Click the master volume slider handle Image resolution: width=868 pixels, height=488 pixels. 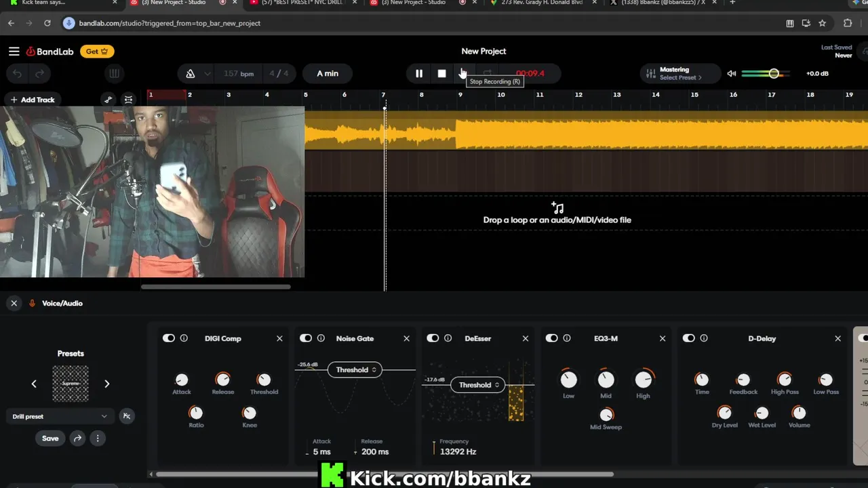click(774, 73)
